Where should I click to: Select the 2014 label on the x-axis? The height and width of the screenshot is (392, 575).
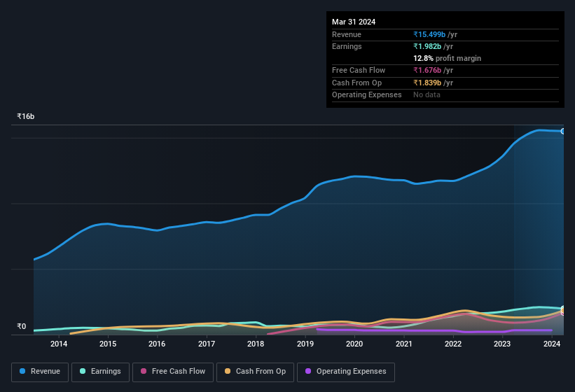click(x=59, y=344)
